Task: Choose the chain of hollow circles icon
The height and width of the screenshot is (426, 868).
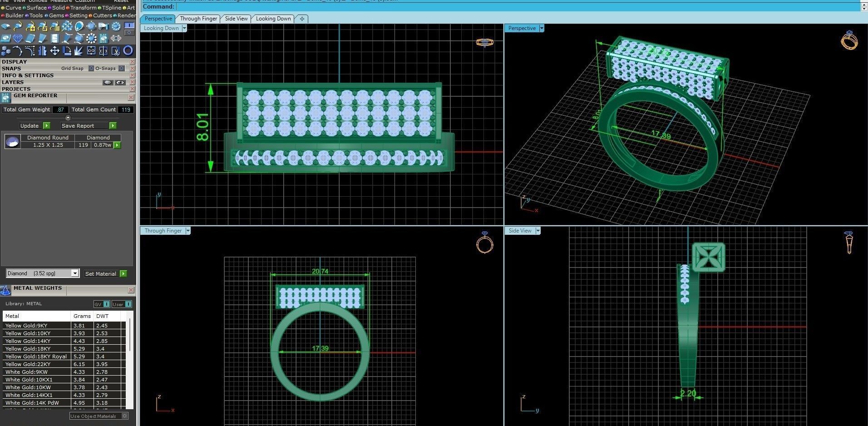Action: tap(116, 38)
